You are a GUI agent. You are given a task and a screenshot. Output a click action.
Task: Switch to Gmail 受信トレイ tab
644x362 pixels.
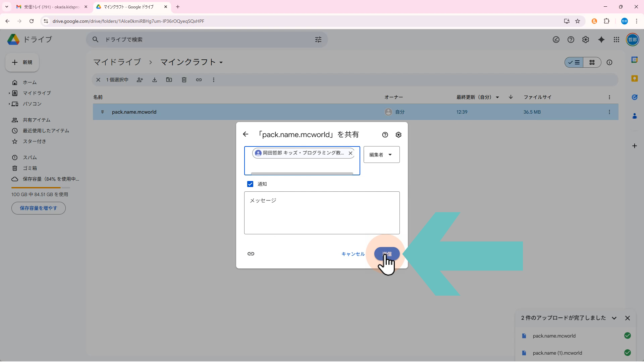[51, 7]
